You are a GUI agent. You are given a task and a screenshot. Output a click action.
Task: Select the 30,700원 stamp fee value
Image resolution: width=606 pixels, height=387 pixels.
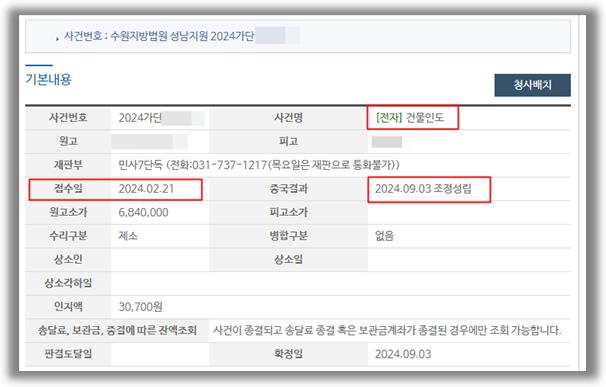[x=140, y=307]
